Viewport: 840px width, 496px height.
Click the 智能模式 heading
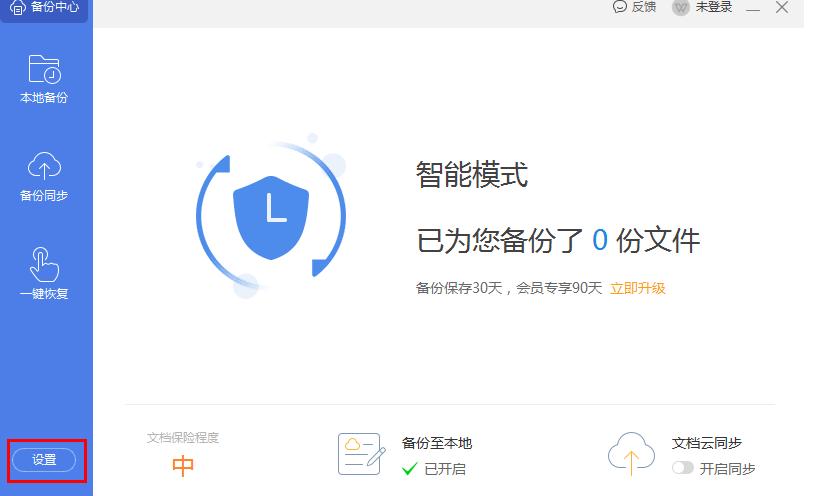coord(471,176)
